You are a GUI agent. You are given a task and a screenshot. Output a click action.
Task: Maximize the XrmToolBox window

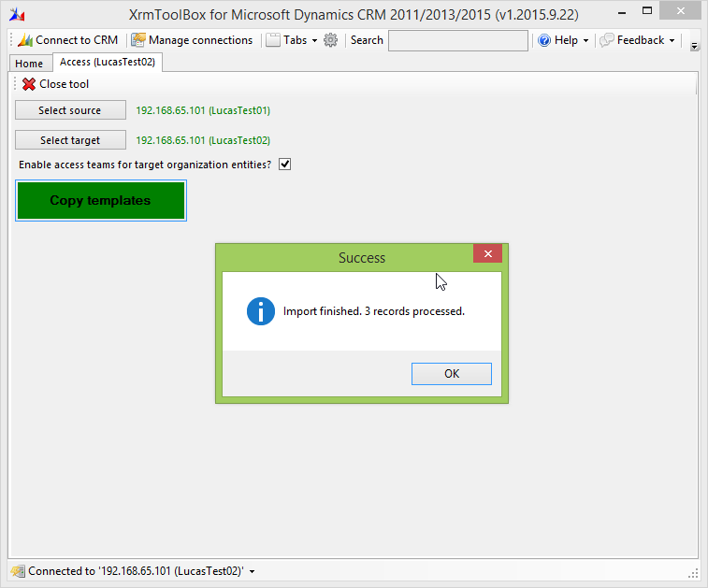point(647,11)
